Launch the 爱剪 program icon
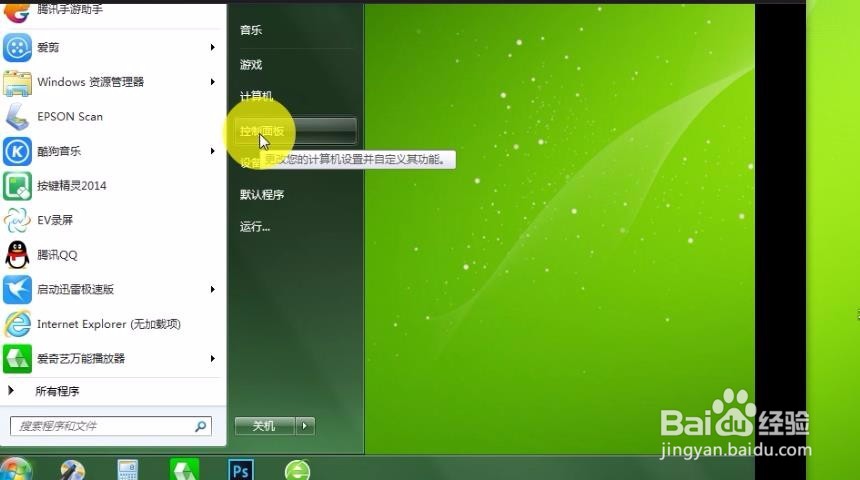The width and height of the screenshot is (860, 480). pos(17,48)
